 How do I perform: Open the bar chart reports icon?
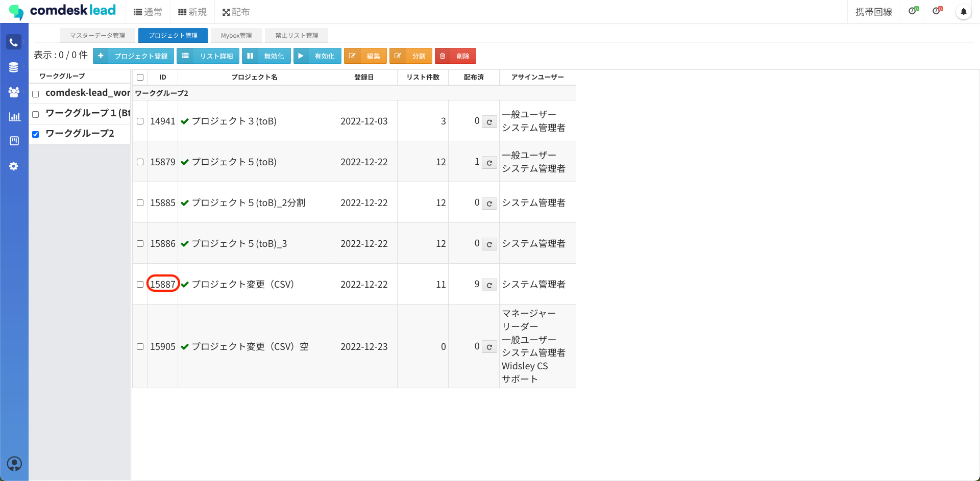click(x=14, y=116)
